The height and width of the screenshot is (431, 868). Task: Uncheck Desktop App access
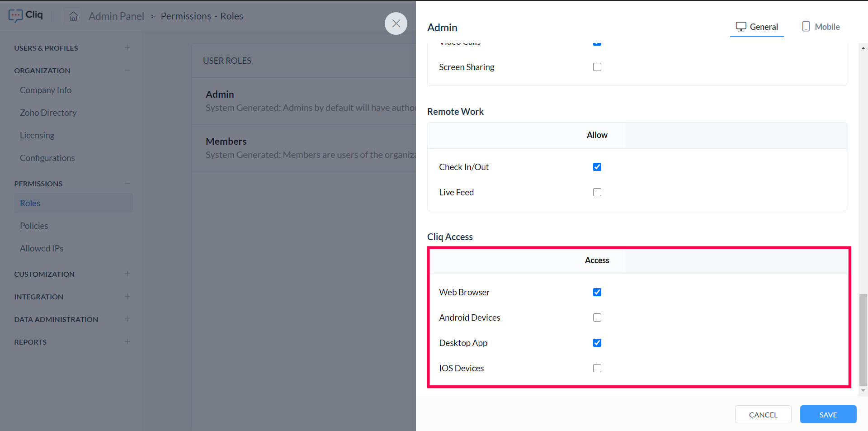click(597, 343)
